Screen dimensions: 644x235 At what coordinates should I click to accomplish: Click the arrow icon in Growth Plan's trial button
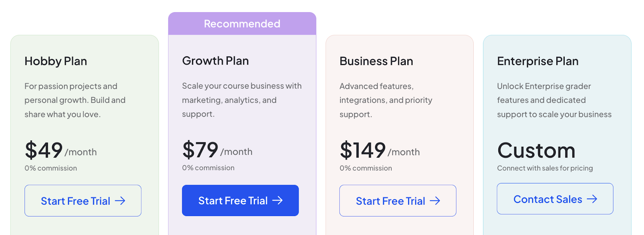coord(279,200)
